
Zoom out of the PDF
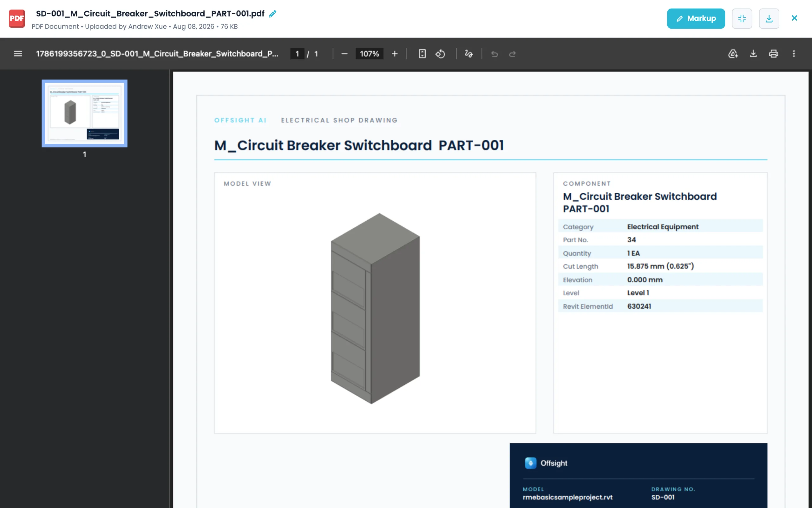tap(344, 54)
